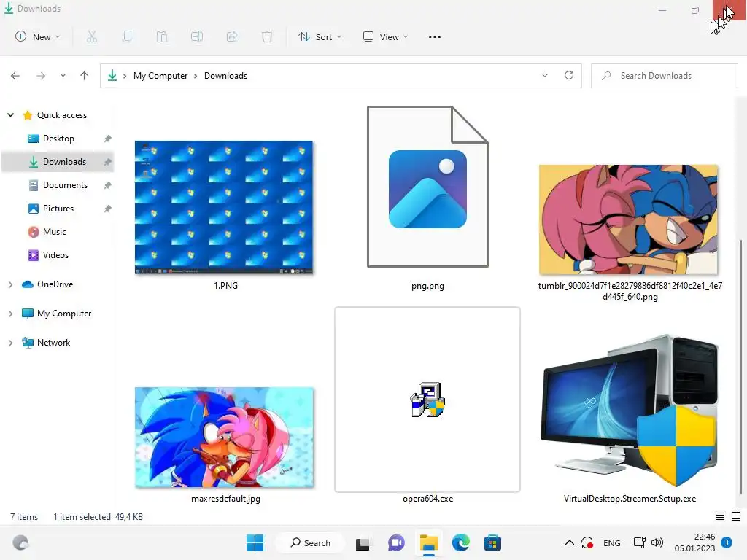Click the opera604.exe file name
The height and width of the screenshot is (560, 747).
point(427,499)
